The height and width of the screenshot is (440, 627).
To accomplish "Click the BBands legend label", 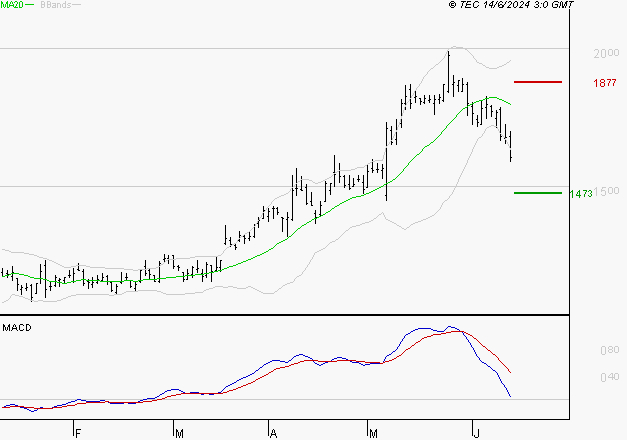I will point(56,5).
